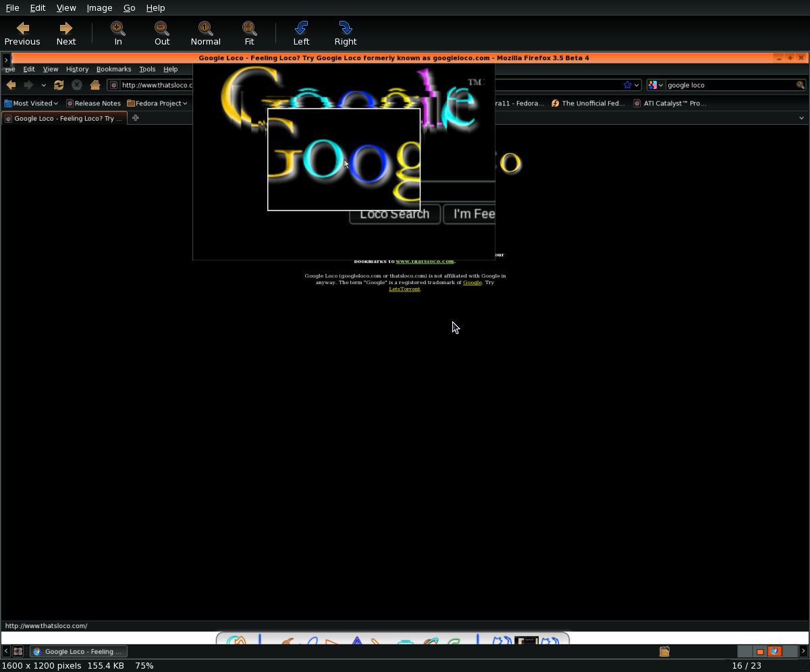
Task: Click the Loco Search button
Action: (x=395, y=214)
